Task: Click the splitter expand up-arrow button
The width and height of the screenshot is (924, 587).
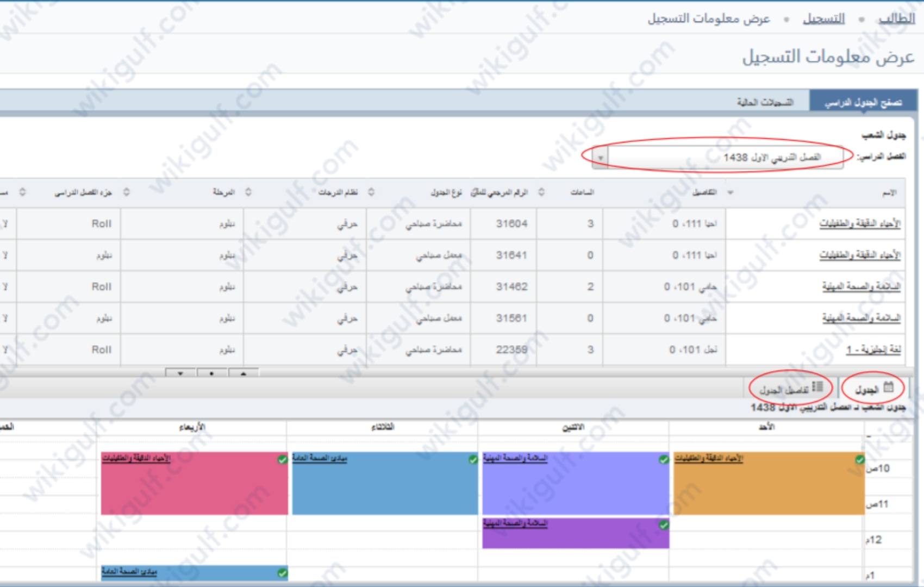Action: (x=243, y=373)
